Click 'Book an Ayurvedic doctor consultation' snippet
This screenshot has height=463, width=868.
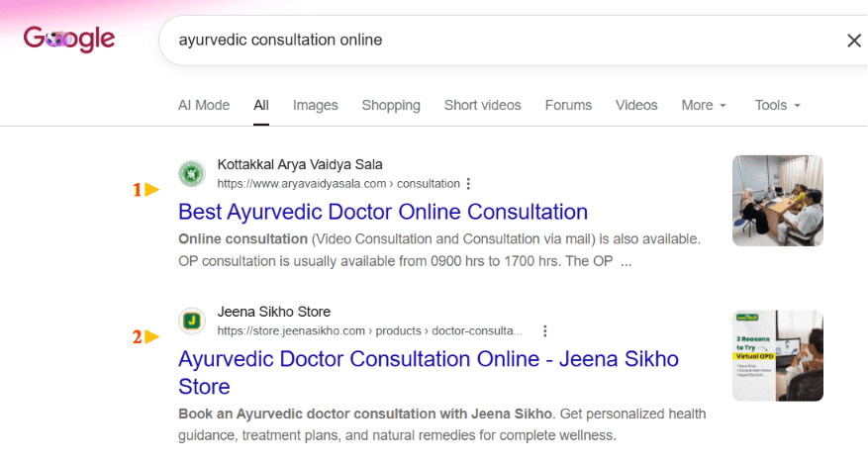click(x=365, y=414)
